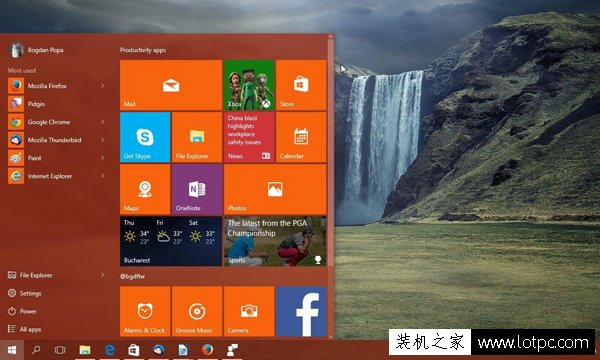
Task: Expand Internet Explorer jump list arrow
Action: pos(103,176)
